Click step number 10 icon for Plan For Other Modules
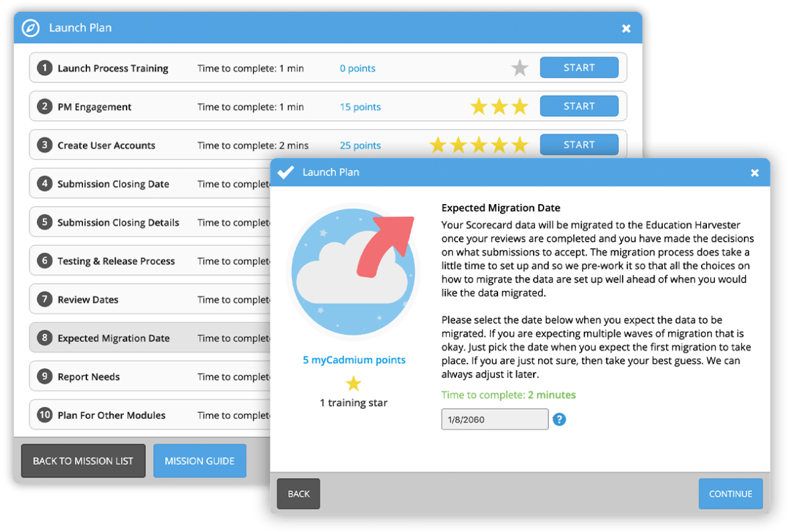The image size is (790, 532). [45, 415]
